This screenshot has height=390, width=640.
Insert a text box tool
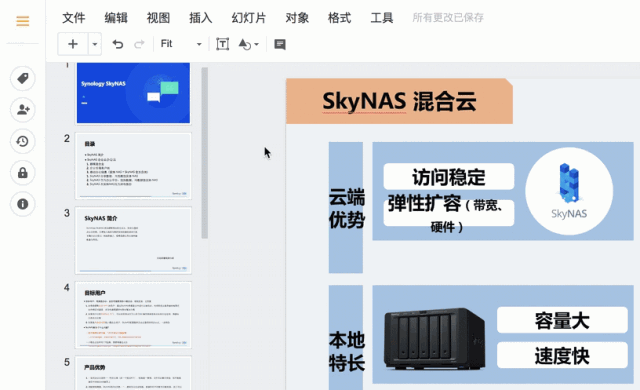click(x=222, y=44)
